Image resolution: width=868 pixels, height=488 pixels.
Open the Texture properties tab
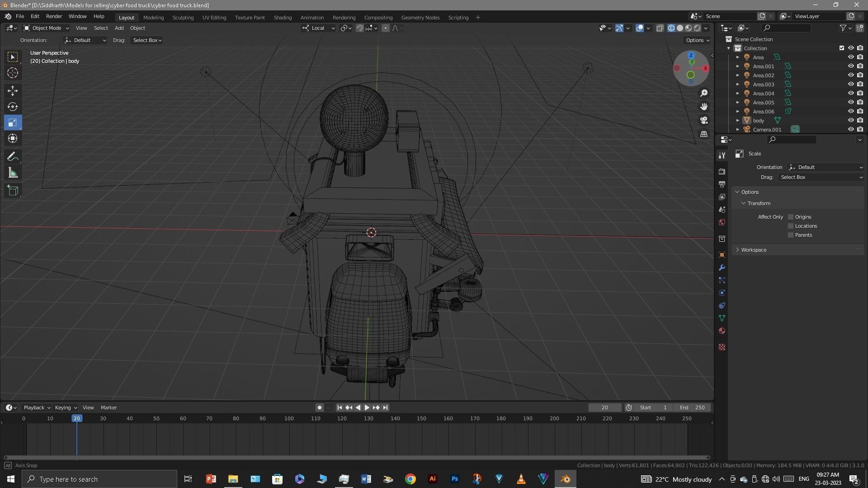click(x=722, y=347)
